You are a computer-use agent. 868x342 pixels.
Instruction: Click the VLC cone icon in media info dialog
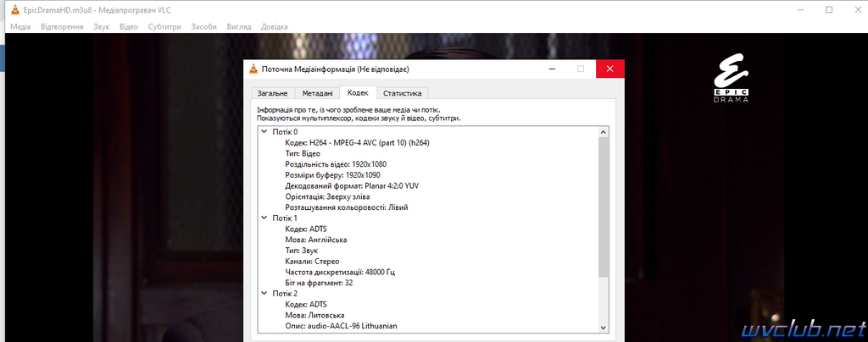click(253, 69)
